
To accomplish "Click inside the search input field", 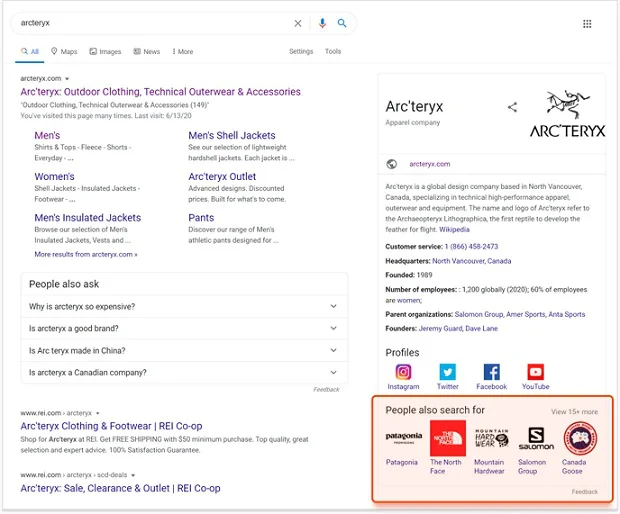I will [150, 23].
